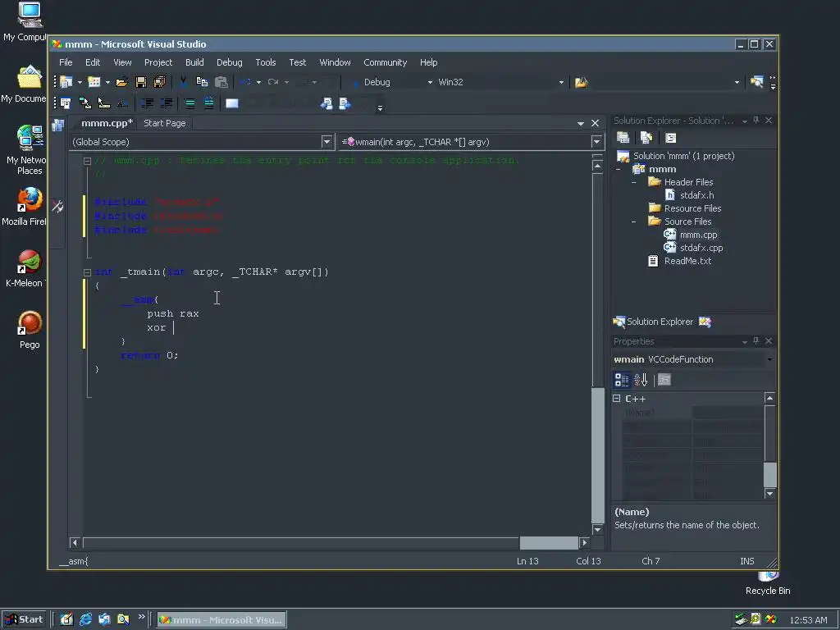Collapse the Header Files folder
This screenshot has width=840, height=630.
tap(634, 182)
